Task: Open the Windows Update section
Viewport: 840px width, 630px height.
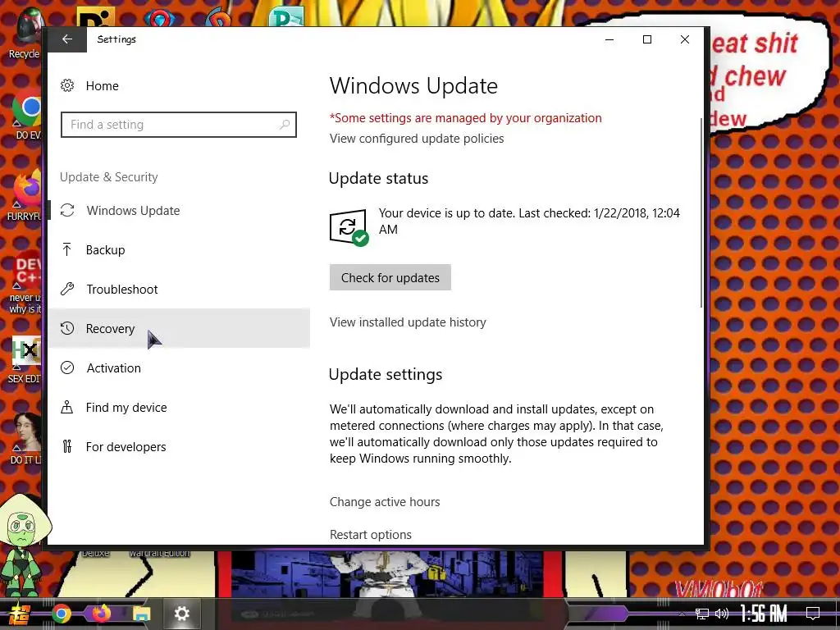Action: tap(179, 210)
